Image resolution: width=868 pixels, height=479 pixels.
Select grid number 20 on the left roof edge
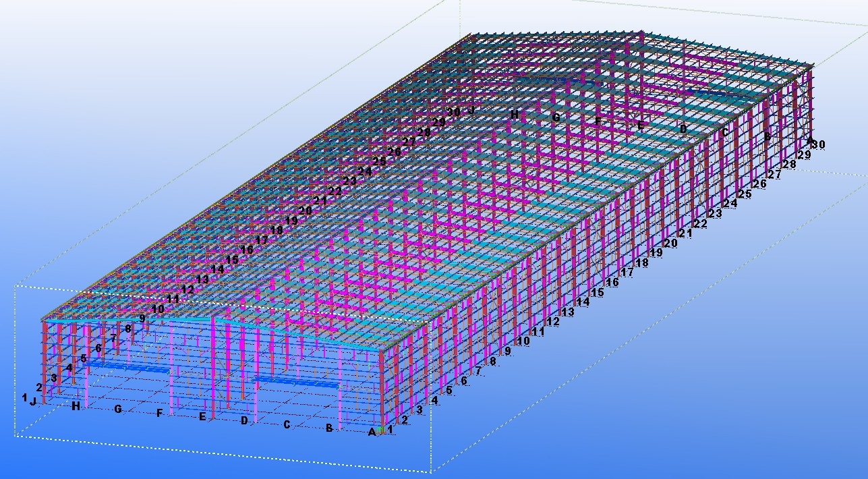point(306,210)
